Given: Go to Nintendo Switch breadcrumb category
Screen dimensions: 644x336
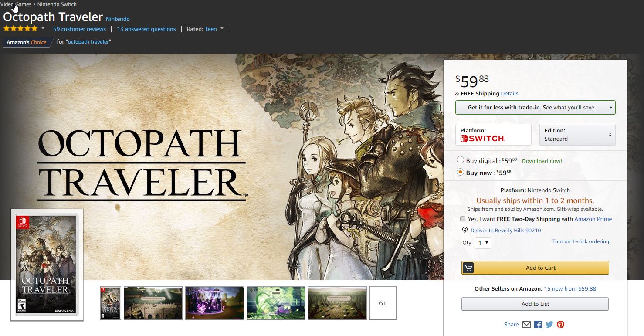Looking at the screenshot, I should tap(57, 4).
